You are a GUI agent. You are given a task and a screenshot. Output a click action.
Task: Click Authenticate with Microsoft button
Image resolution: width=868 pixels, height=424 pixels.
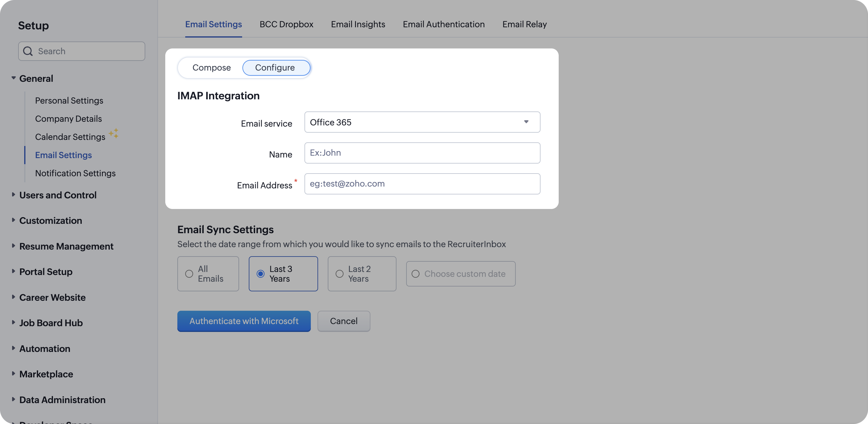point(244,321)
